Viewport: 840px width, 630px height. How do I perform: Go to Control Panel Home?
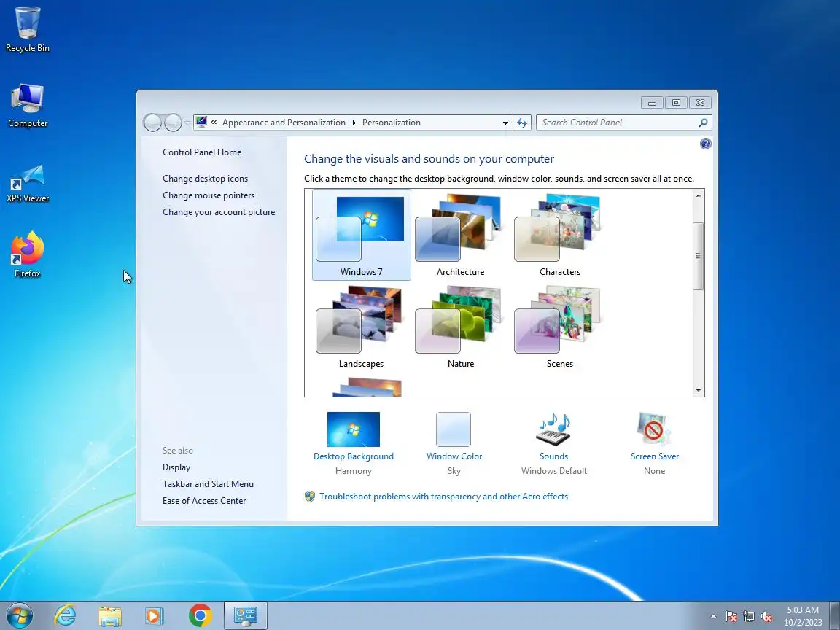tap(202, 152)
